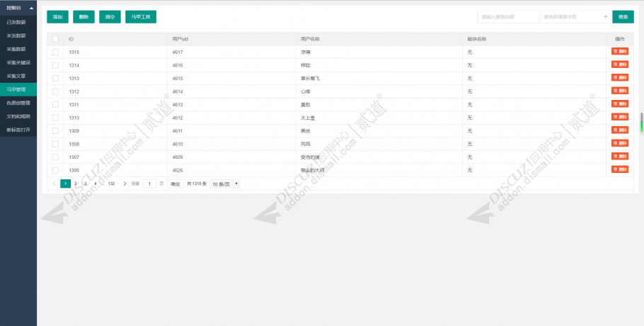The height and width of the screenshot is (326, 644).
Task: Go to previous page arrow in pagination
Action: (54, 184)
